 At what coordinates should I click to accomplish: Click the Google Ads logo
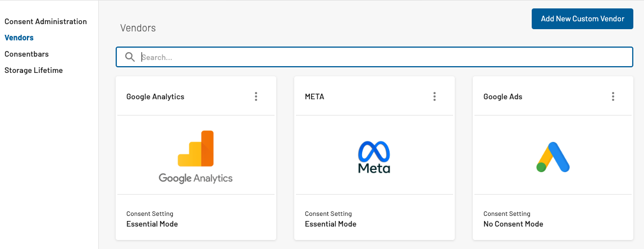(553, 157)
